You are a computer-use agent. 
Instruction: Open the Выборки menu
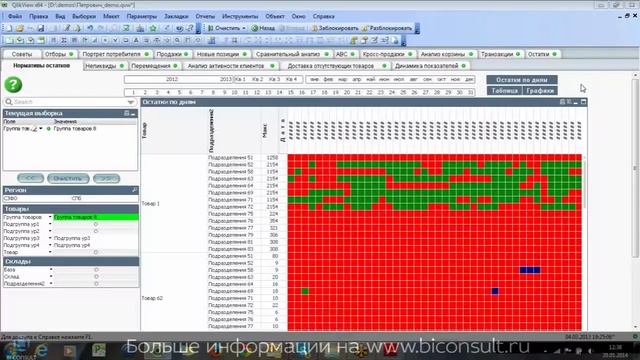[x=84, y=16]
